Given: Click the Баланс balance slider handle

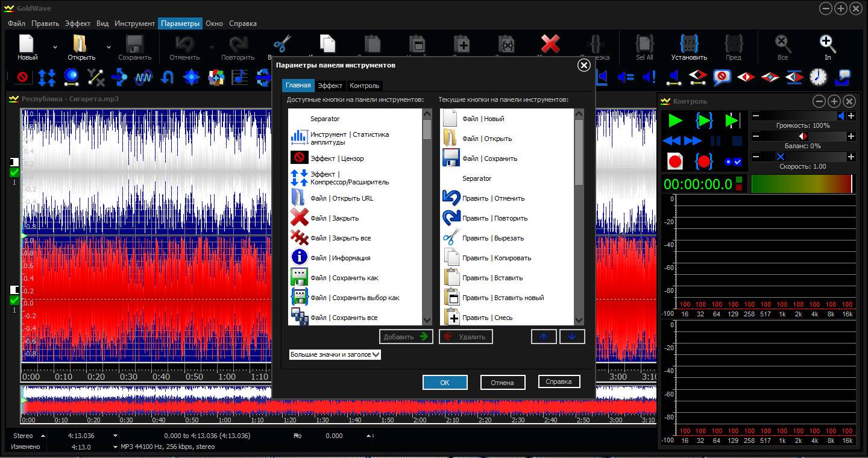Looking at the screenshot, I should click(x=803, y=136).
